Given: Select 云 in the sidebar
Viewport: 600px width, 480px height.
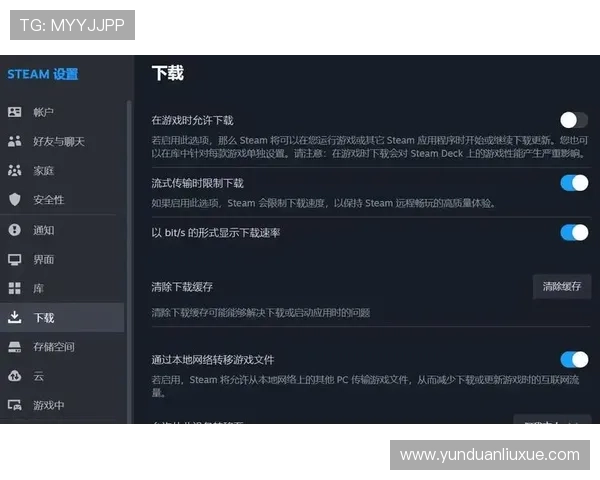Looking at the screenshot, I should 62,376.
